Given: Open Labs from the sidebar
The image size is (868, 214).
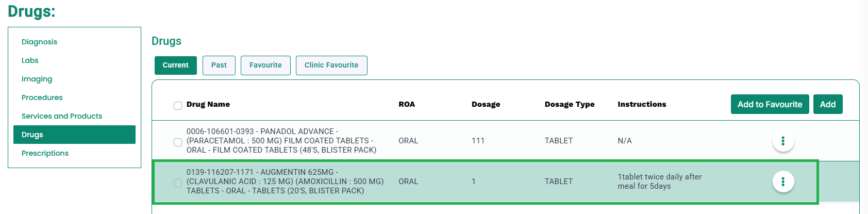Looking at the screenshot, I should click(x=30, y=60).
